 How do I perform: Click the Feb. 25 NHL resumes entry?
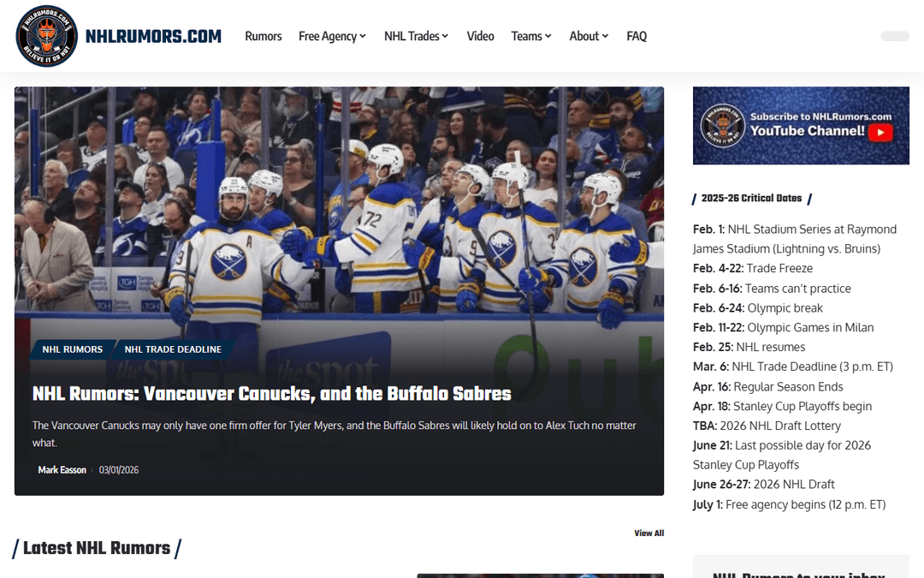[x=749, y=347]
